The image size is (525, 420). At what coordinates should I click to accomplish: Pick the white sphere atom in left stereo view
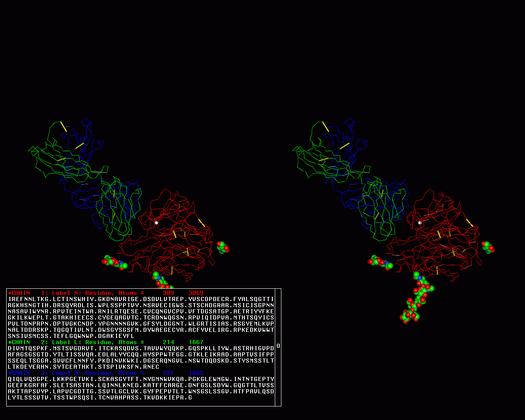(156, 223)
